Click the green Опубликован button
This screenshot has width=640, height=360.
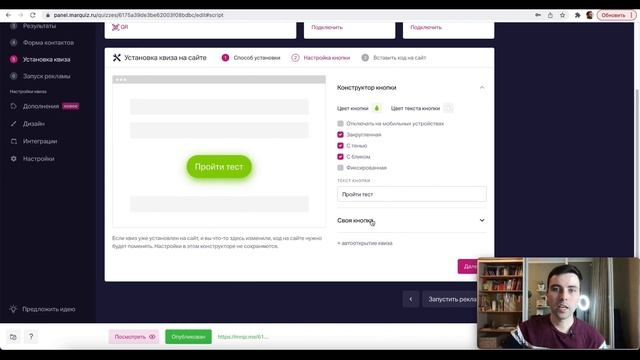(188, 337)
